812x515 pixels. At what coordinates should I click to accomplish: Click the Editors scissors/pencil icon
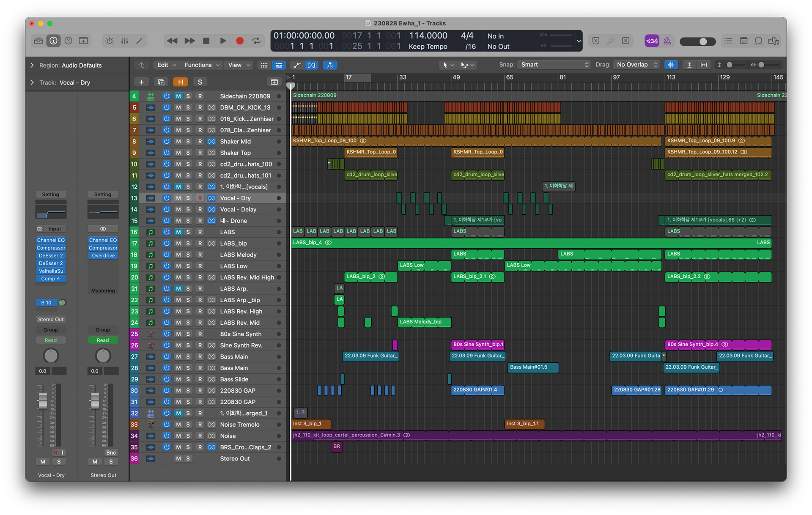[x=139, y=41]
